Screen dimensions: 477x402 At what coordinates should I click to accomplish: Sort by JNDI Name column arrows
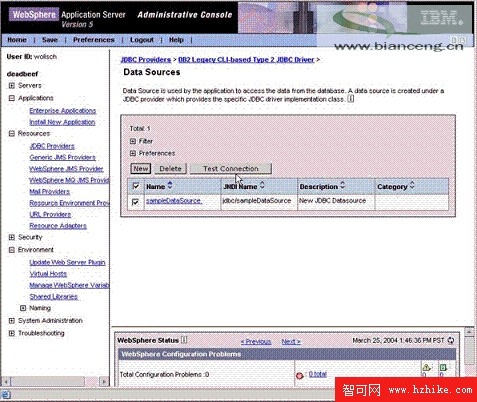[262, 185]
